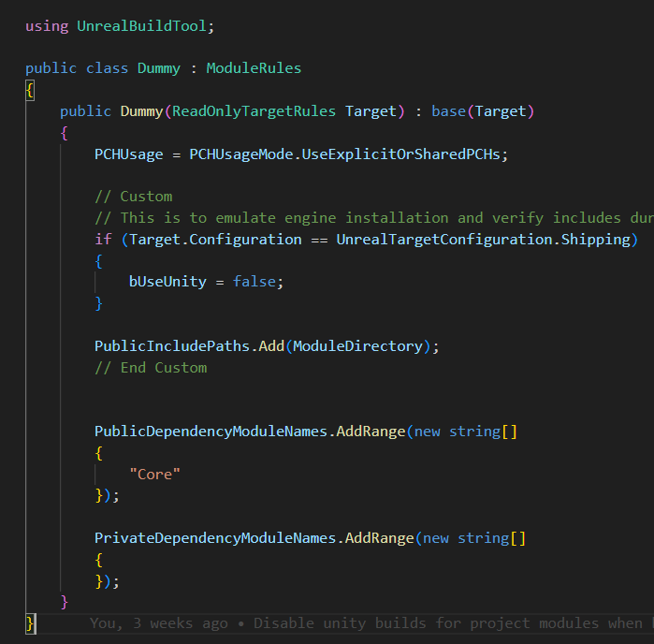Viewport: 654px width, 644px height.
Task: Click the 'using' keyword
Action: (47, 26)
